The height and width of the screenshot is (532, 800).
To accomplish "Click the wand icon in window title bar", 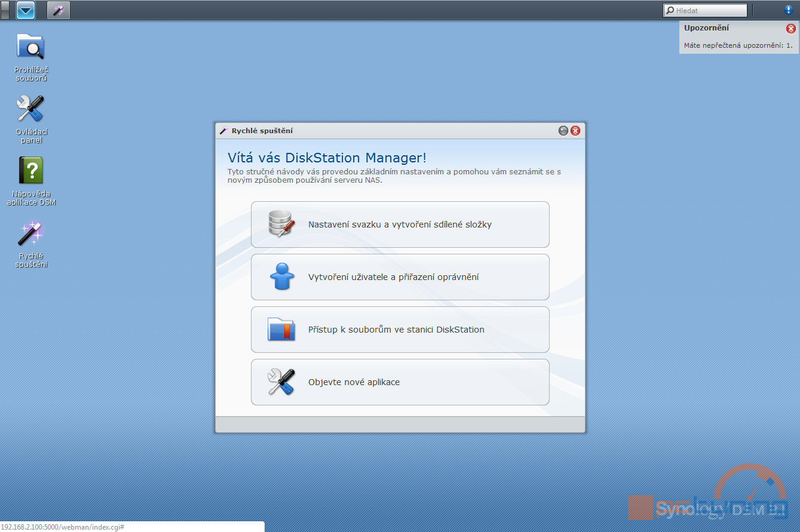I will coord(223,131).
